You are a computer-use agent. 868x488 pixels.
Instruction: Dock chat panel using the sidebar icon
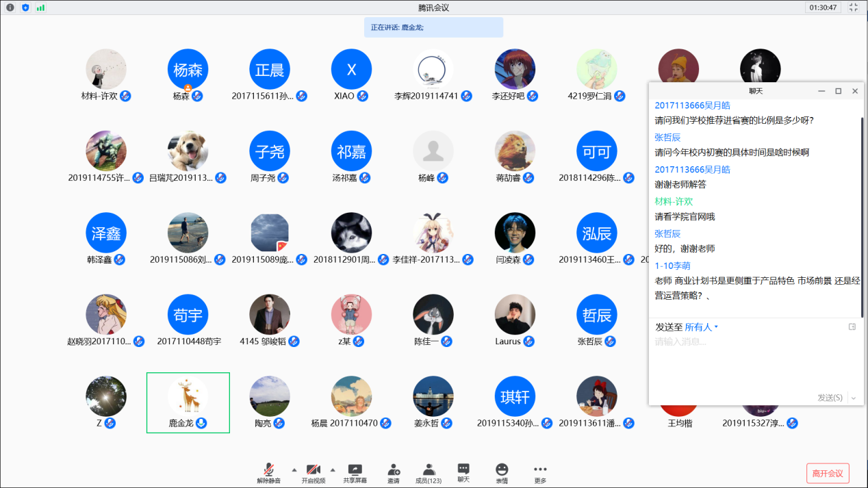[852, 327]
